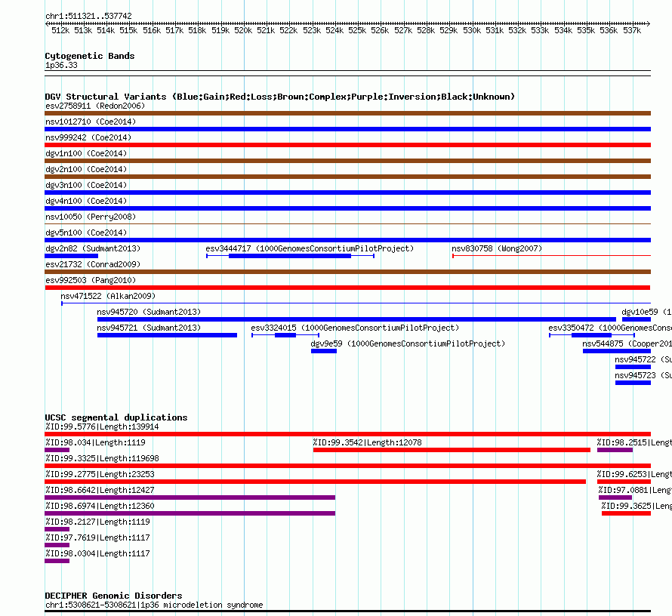Select the esv3444717 variant blue glyph
This screenshot has width=672, height=616.
pyautogui.click(x=290, y=256)
